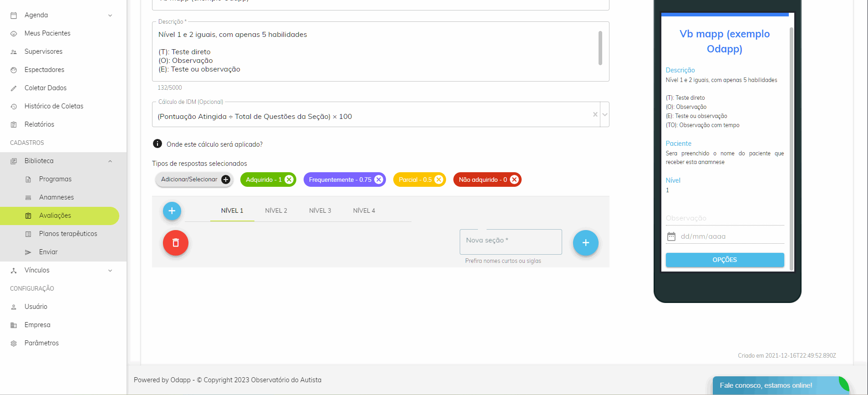Viewport: 868px width, 395px height.
Task: Click the OPÇÕES button in preview
Action: click(x=725, y=260)
